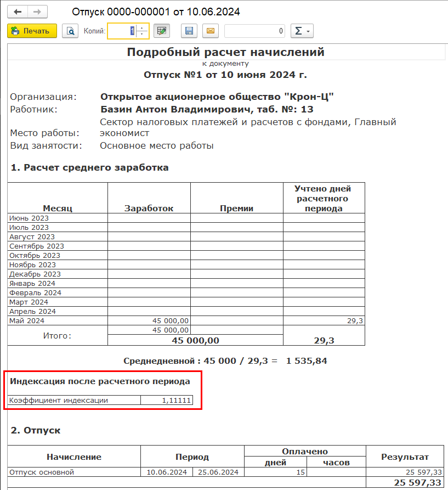Click the organization name Крон-Ц text
Viewport: 448px width, 490px height.
(309, 97)
